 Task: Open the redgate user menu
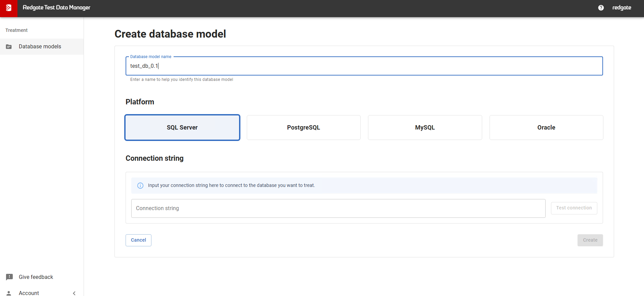point(622,8)
